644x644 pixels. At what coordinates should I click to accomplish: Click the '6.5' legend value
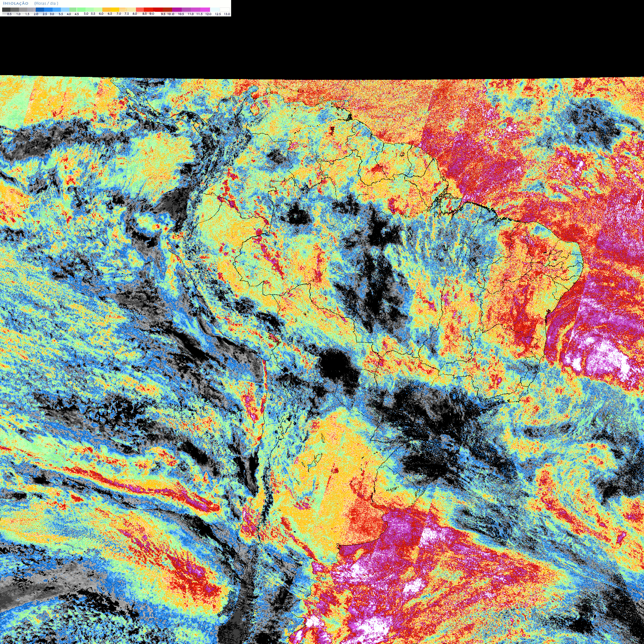coord(110,14)
